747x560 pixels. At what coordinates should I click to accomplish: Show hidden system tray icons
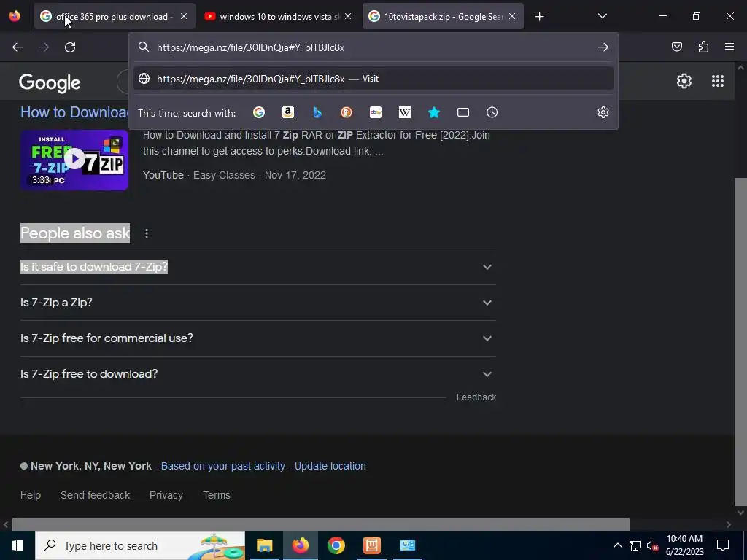617,545
